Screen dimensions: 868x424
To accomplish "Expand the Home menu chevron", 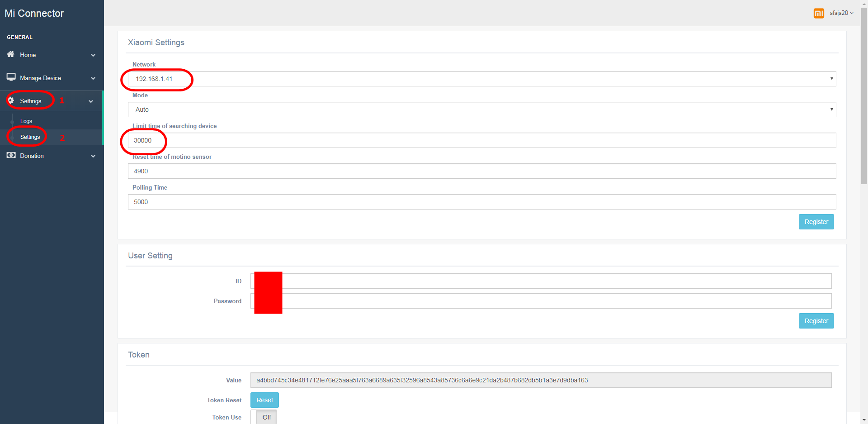I will [x=93, y=55].
